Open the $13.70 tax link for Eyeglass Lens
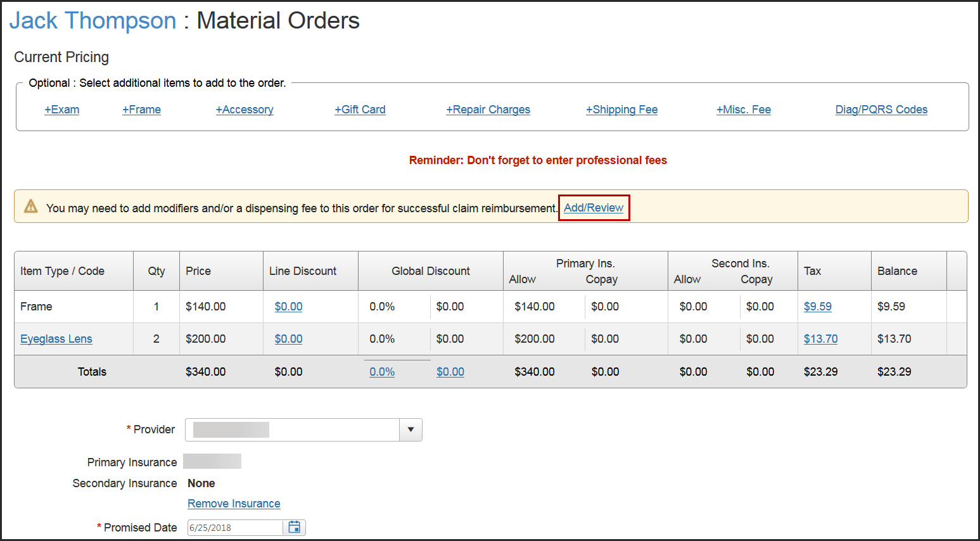The height and width of the screenshot is (541, 980). click(820, 338)
